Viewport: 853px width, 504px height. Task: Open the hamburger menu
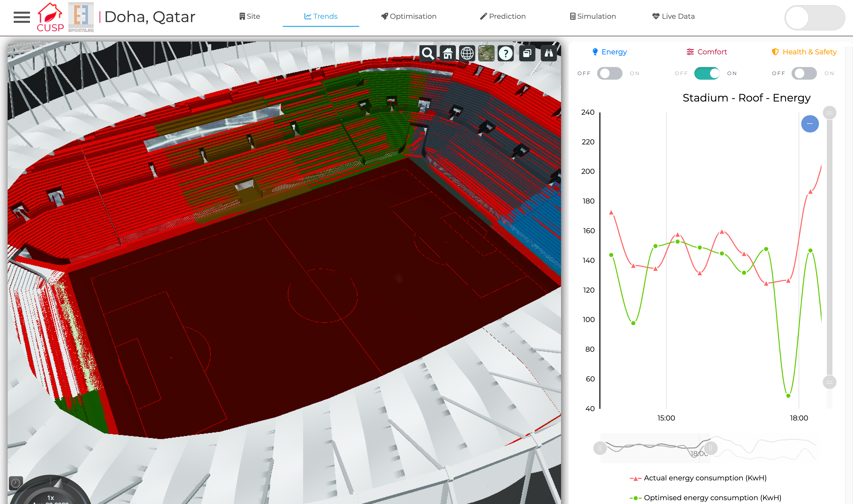22,17
